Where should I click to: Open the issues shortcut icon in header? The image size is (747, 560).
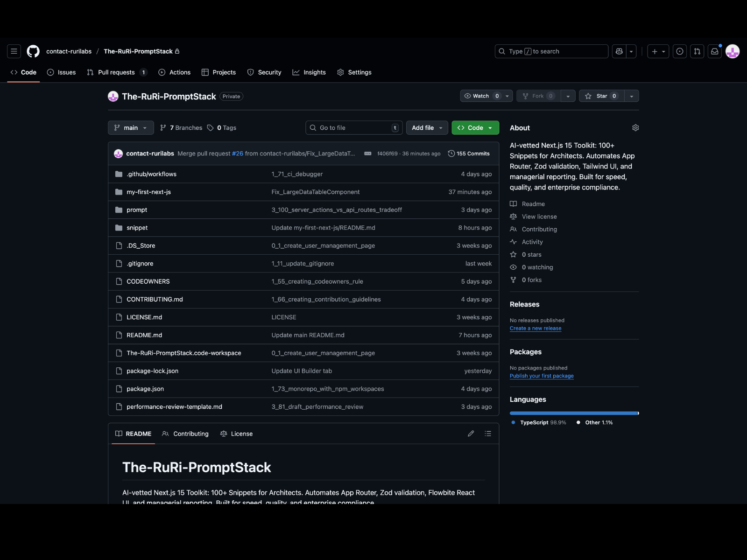point(680,51)
